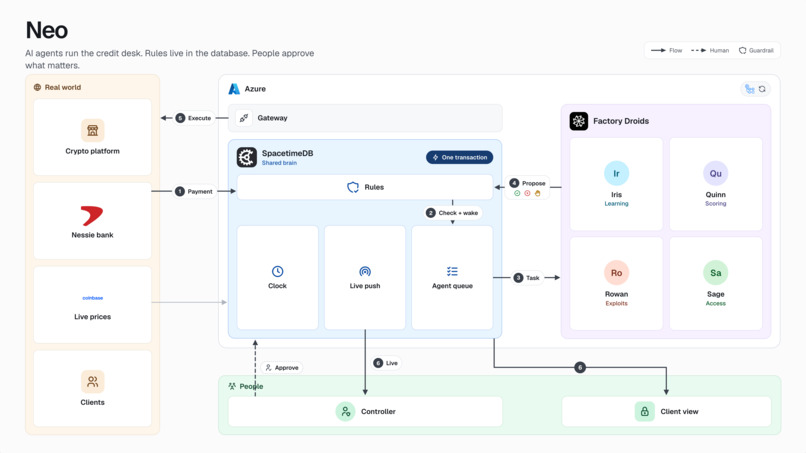Click the Live push broadcast icon
Screen dimensions: 806x453
pos(365,271)
